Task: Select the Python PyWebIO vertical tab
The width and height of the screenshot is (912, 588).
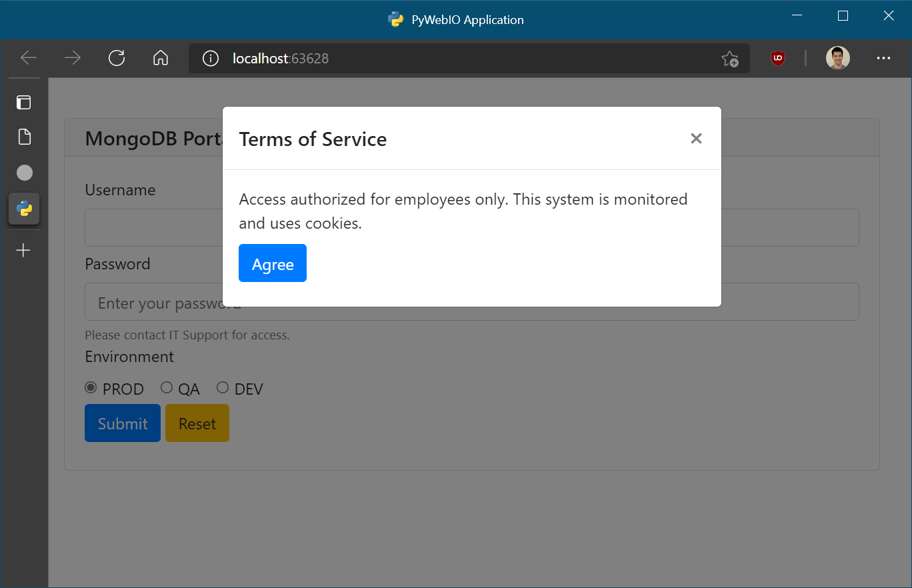Action: click(24, 209)
